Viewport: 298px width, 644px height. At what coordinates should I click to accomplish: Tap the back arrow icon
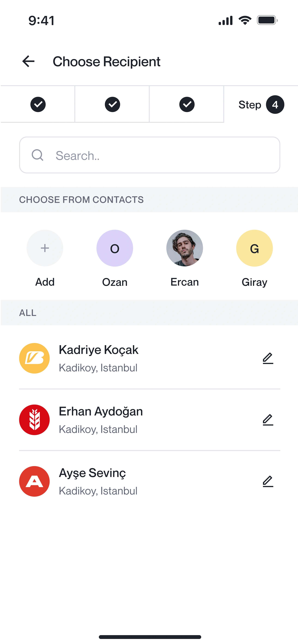[x=28, y=62]
